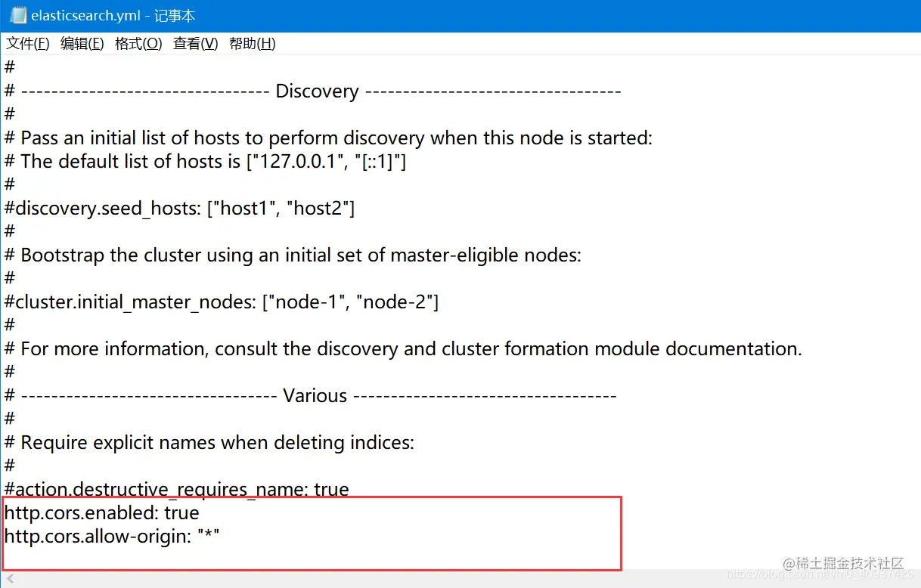
Task: Click the 'Pass an initial list of hosts' line
Action: tap(328, 138)
